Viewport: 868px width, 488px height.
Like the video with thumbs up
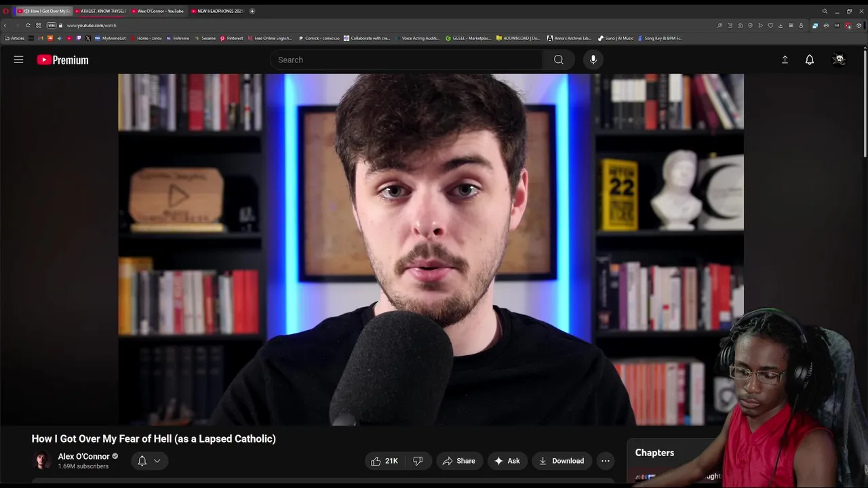(384, 461)
